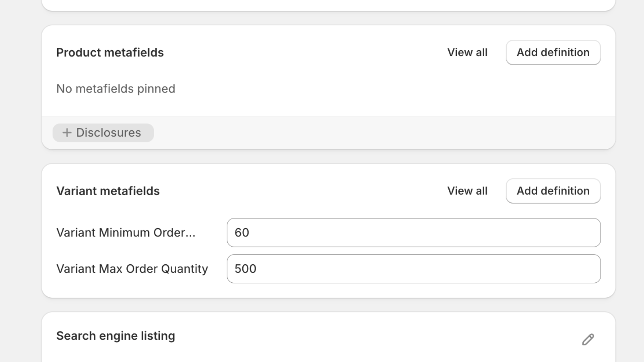Open View all for Variant metafields
Viewport: 644px width, 362px height.
tap(467, 191)
